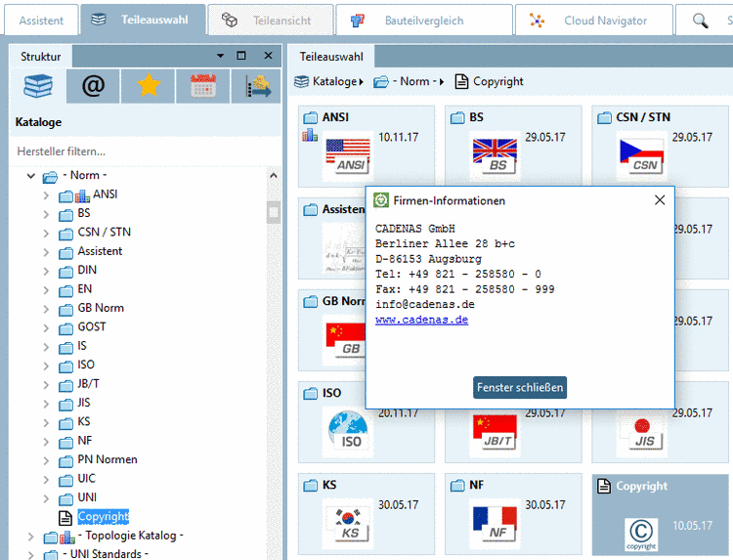Click the info@cadenas.de text
733x560 pixels.
coord(425,304)
